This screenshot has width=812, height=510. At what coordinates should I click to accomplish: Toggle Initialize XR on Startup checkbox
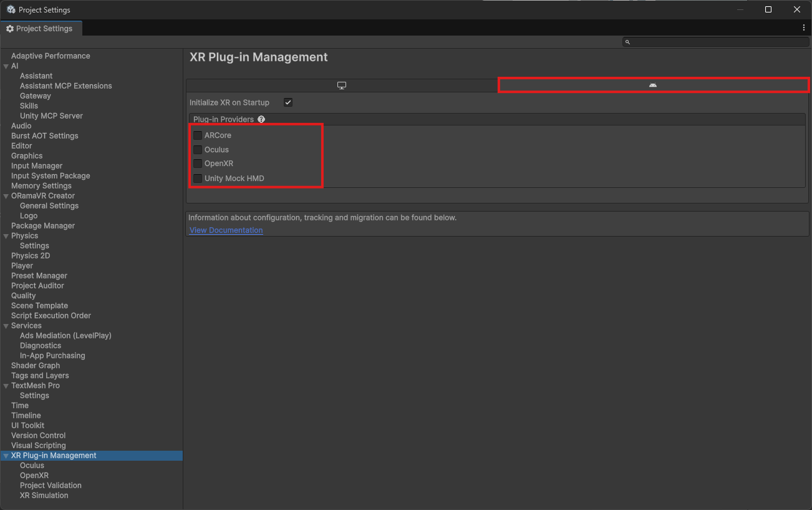click(288, 102)
